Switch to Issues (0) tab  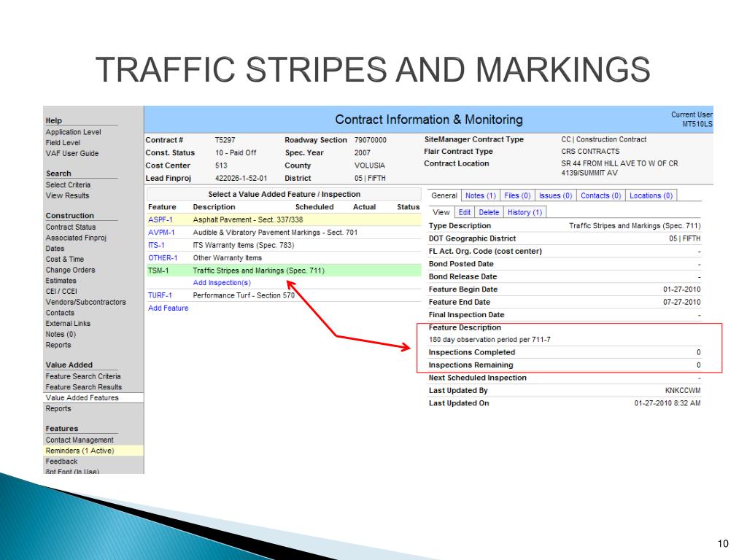coord(555,195)
